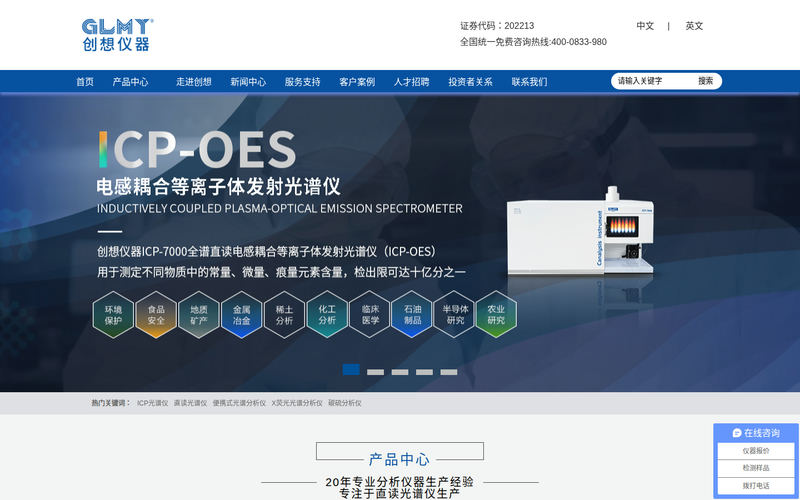Screen dimensions: 800x500
Task: Click the ICP spectrometer product image
Action: pyautogui.click(x=581, y=231)
